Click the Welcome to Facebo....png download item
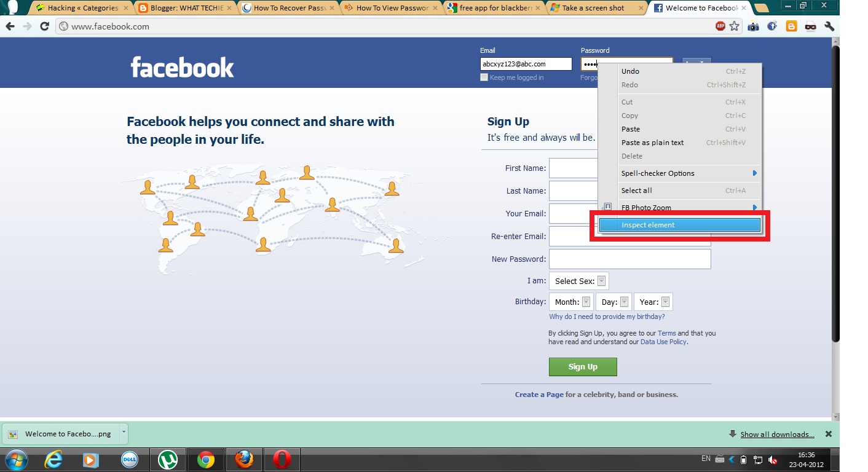Screen dimensions: 868x472 65,433
